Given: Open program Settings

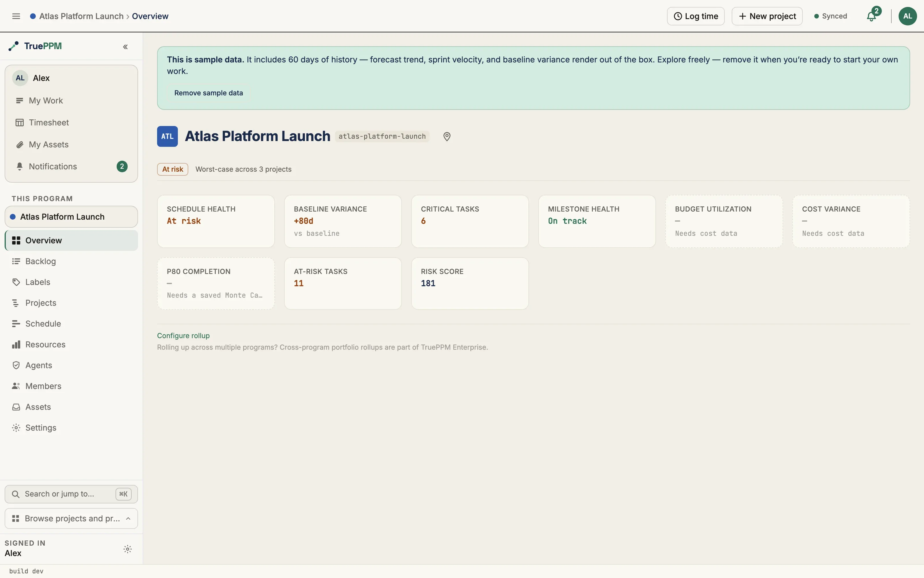Looking at the screenshot, I should click(x=71, y=428).
